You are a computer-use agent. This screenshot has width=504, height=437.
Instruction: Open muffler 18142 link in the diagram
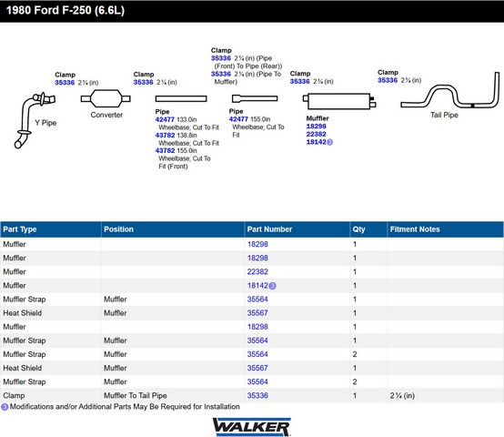(317, 142)
